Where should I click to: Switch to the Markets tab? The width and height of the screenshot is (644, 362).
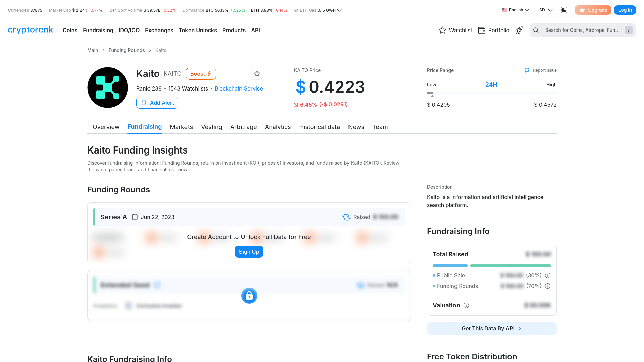pyautogui.click(x=181, y=127)
